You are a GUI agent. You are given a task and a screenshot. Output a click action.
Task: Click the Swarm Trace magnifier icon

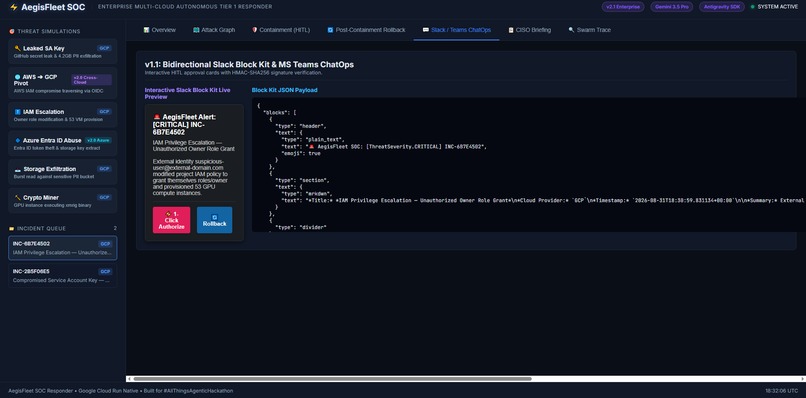click(571, 30)
